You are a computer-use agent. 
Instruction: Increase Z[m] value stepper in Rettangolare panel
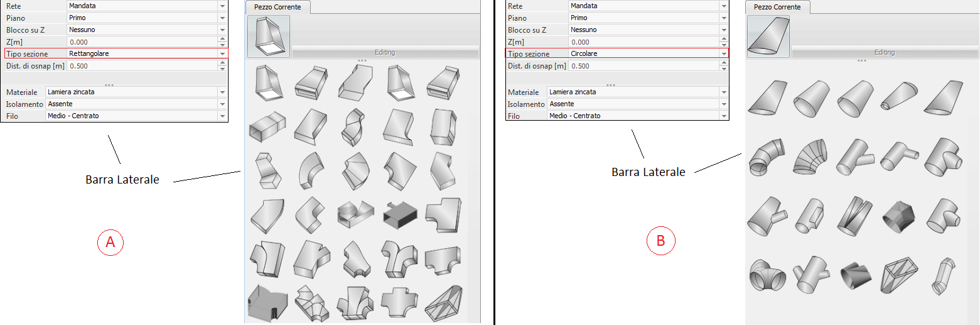[x=222, y=39]
